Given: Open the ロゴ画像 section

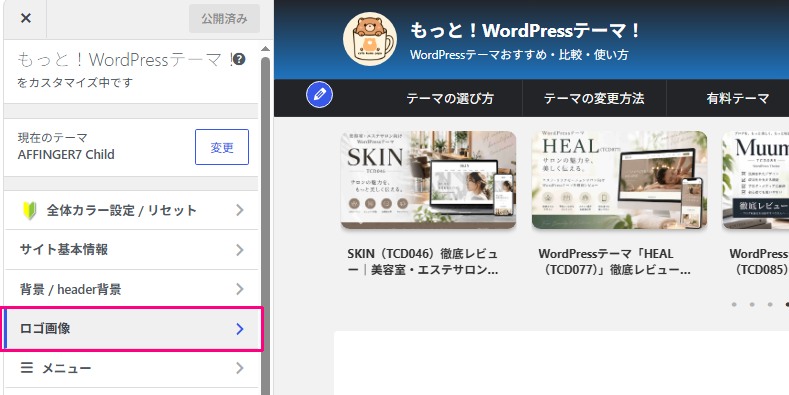Looking at the screenshot, I should (x=132, y=329).
